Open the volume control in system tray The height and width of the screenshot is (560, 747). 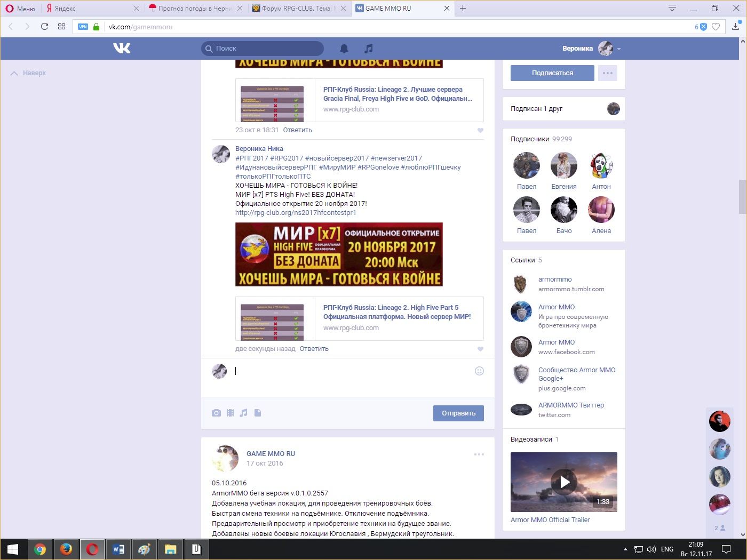[x=651, y=549]
